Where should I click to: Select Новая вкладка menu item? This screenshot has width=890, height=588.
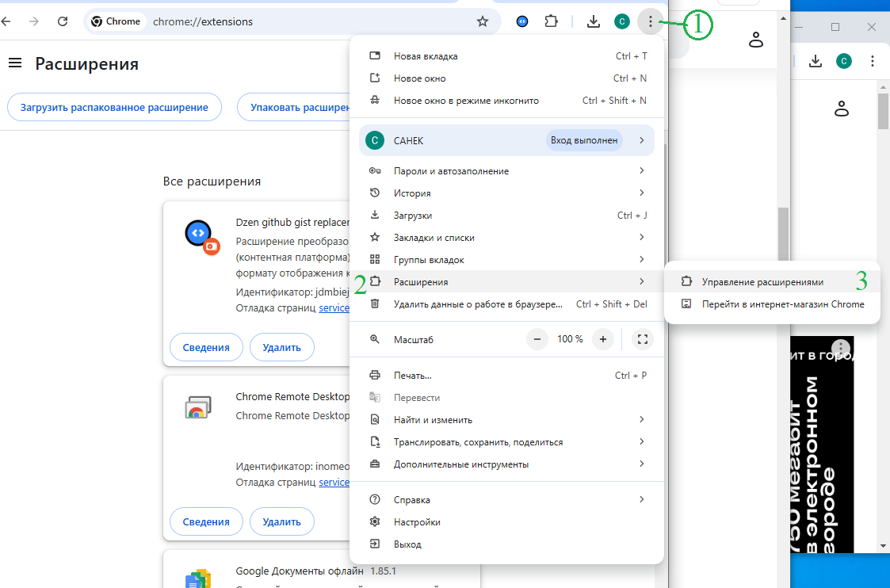(507, 56)
